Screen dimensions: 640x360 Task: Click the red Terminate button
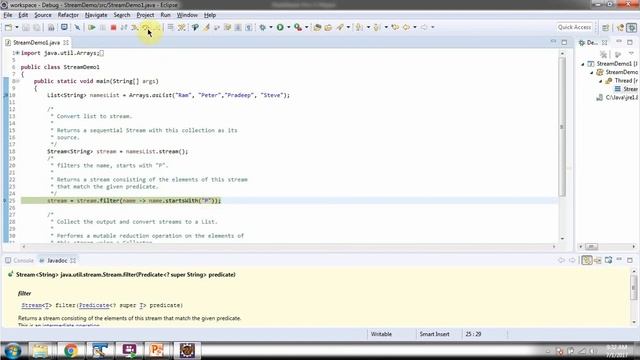pyautogui.click(x=113, y=27)
